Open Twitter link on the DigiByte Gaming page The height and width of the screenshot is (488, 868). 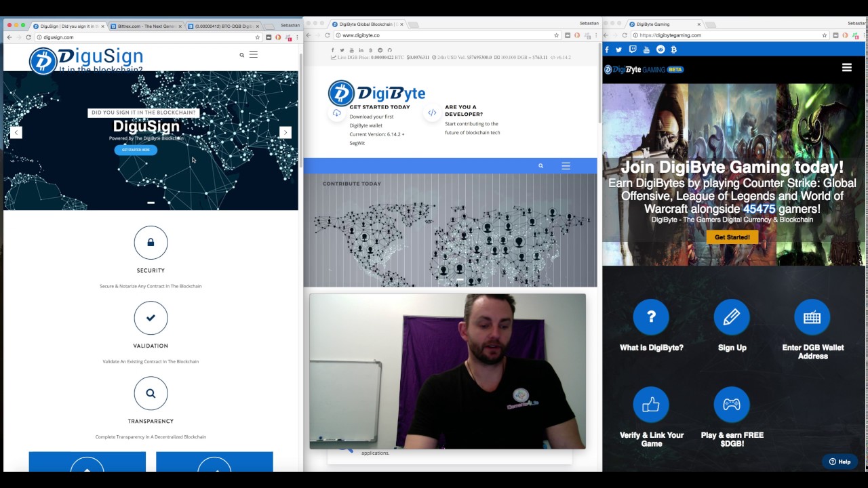click(618, 49)
